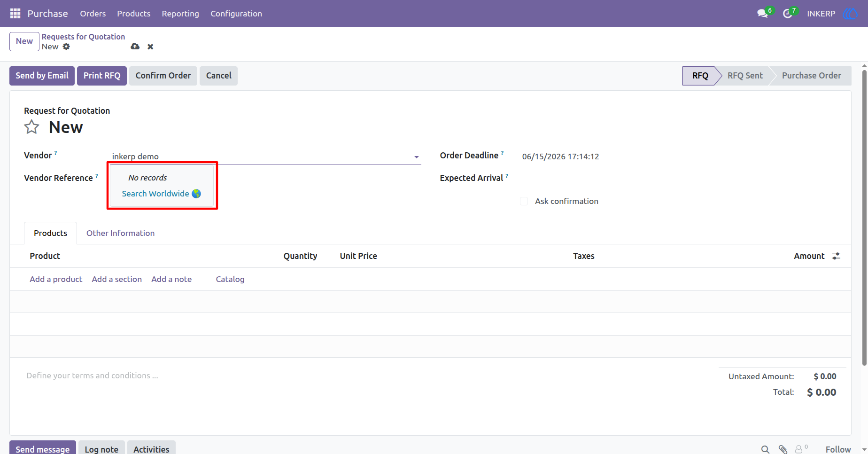
Task: Switch to the Other Information tab
Action: pos(120,233)
